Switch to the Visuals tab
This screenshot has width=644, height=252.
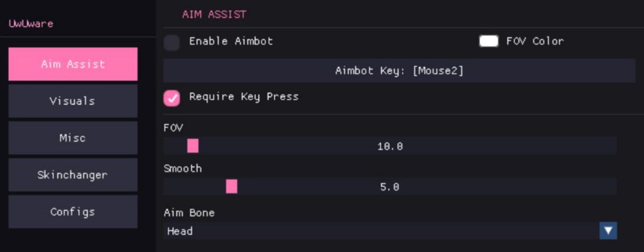[73, 101]
